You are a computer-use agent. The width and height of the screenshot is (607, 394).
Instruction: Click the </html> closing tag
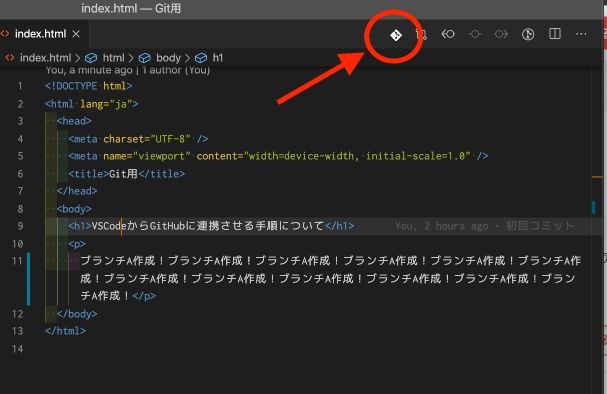tap(65, 331)
